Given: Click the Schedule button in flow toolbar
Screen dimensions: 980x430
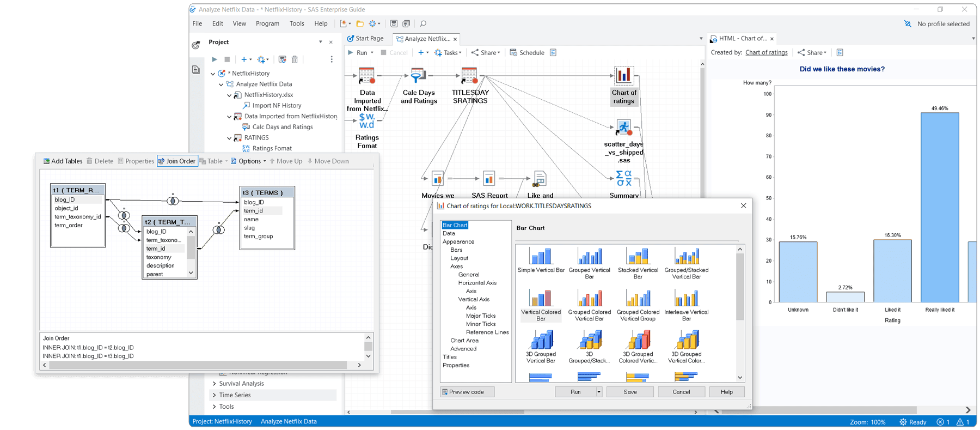Looking at the screenshot, I should 527,53.
